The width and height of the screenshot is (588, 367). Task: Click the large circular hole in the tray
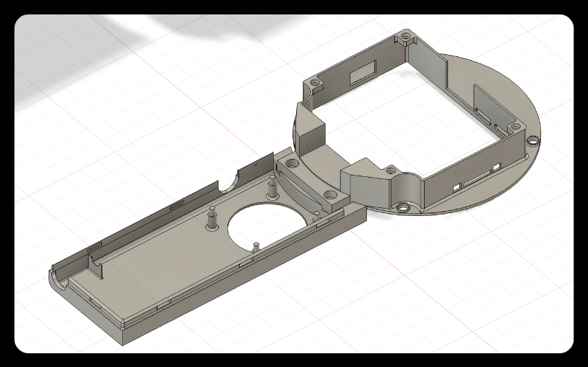coord(263,228)
